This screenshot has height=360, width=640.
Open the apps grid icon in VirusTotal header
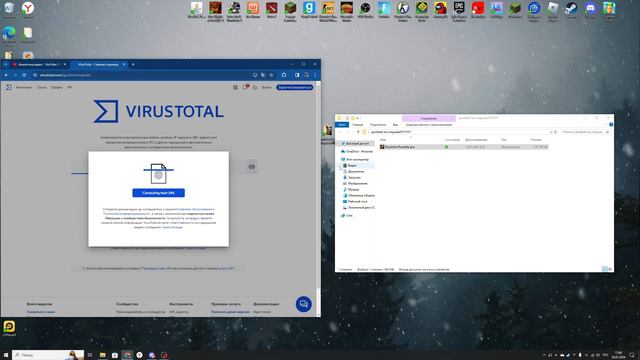(236, 87)
